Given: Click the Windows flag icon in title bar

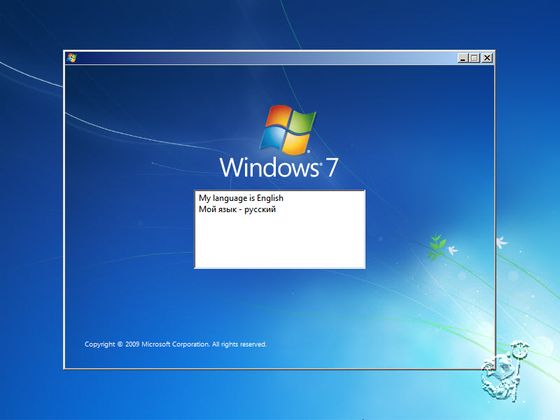Looking at the screenshot, I should (x=71, y=58).
